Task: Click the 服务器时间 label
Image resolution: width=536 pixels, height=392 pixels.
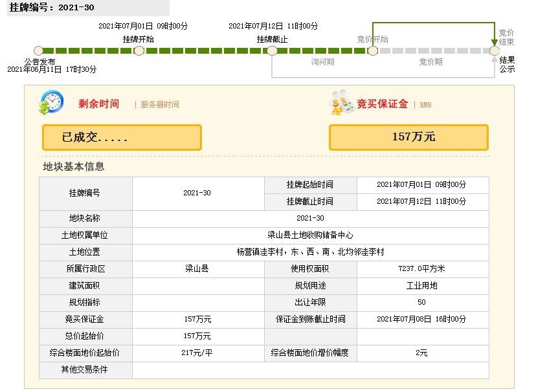Action: (160, 105)
